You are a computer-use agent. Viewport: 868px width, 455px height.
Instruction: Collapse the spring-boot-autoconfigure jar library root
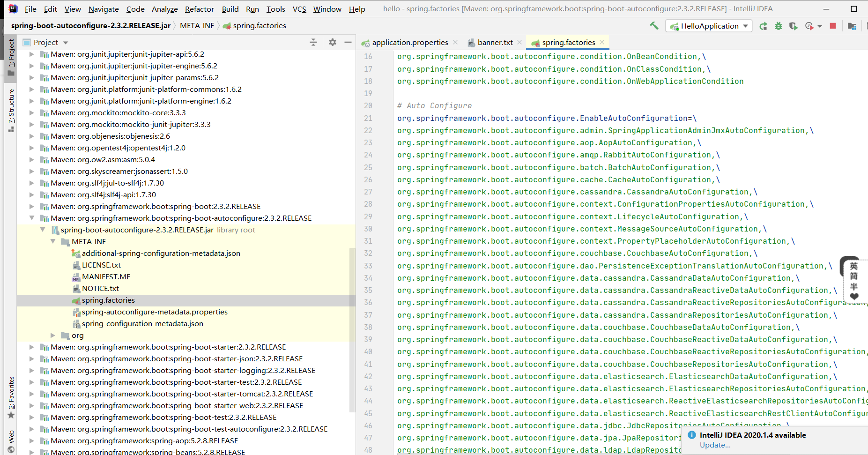click(42, 230)
